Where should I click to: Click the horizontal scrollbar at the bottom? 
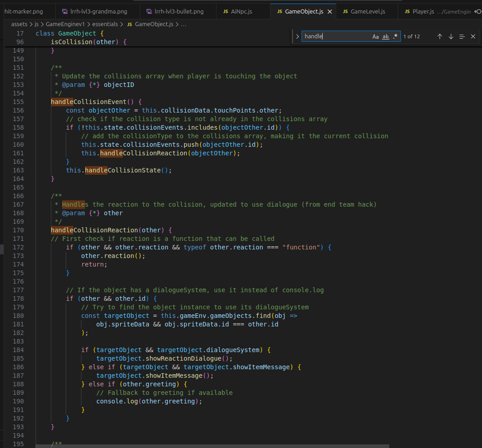click(x=212, y=446)
